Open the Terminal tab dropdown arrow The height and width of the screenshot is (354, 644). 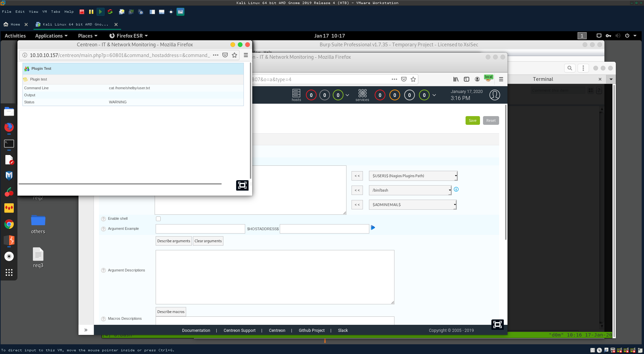click(611, 79)
